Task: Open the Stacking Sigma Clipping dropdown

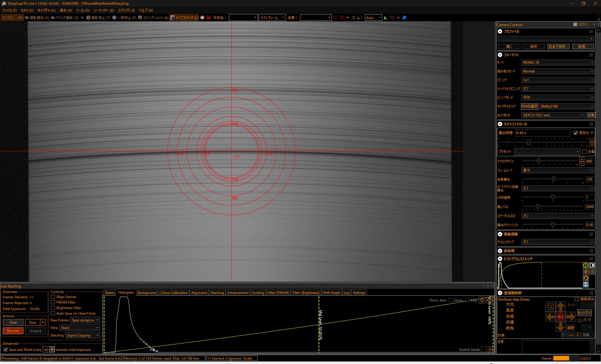Action: point(82,335)
